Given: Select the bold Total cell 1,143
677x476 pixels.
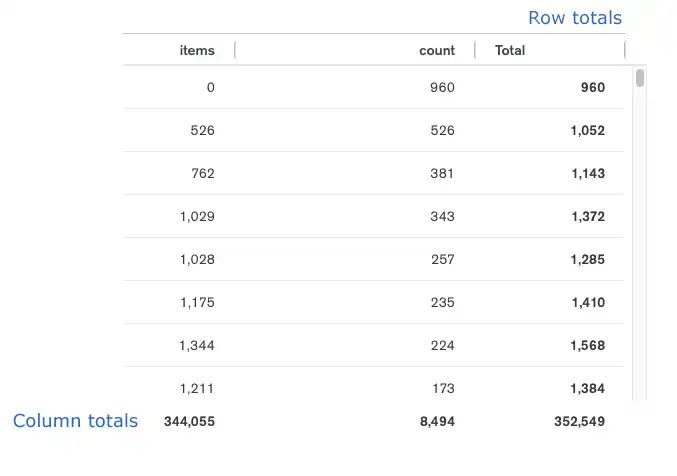Looking at the screenshot, I should pos(587,173).
